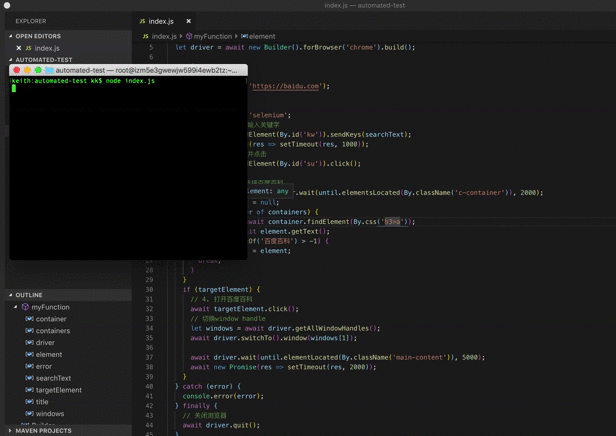Select the index.js editor tab
The height and width of the screenshot is (436, 616).
click(x=161, y=21)
